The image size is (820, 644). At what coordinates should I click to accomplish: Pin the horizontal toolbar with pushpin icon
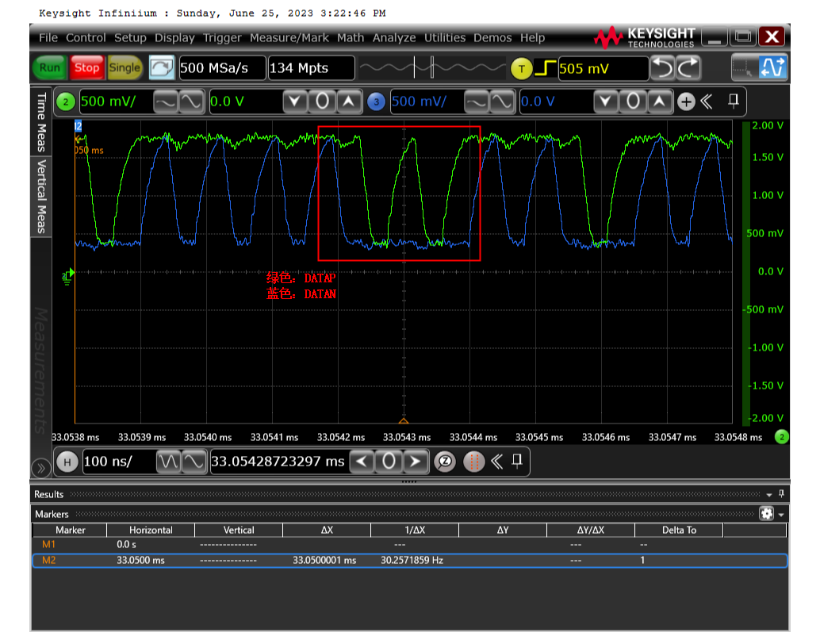coord(517,461)
